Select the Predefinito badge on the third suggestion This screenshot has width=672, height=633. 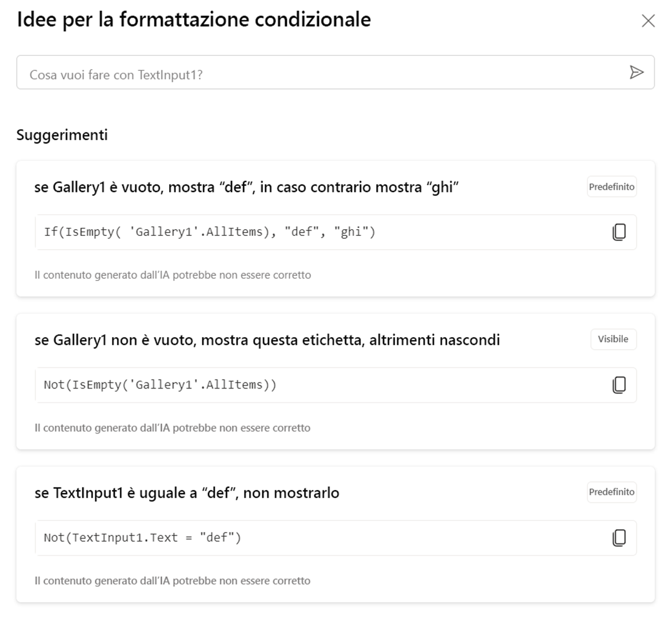point(611,492)
